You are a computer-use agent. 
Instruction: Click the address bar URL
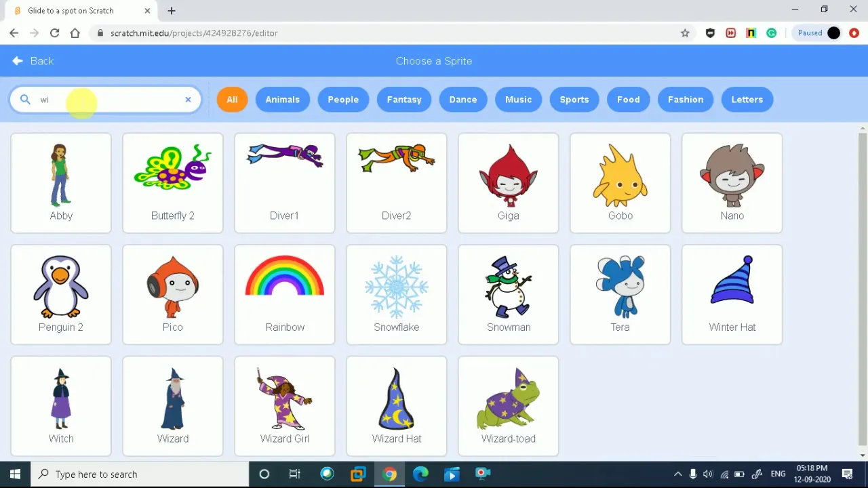(x=194, y=33)
